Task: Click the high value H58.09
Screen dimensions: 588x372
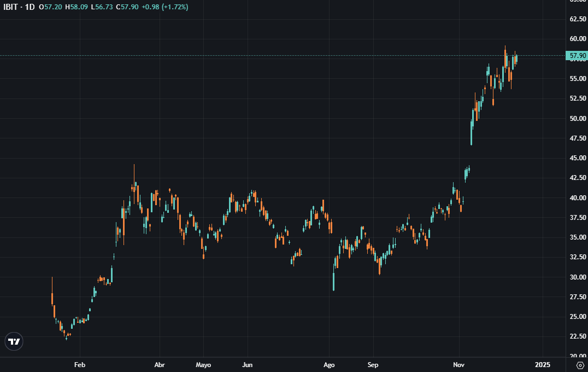Action: (77, 7)
